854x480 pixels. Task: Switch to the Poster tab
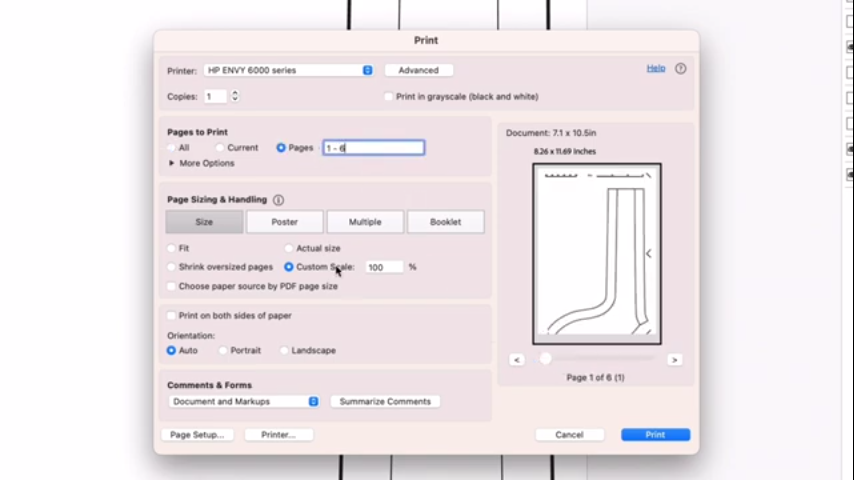(x=285, y=222)
